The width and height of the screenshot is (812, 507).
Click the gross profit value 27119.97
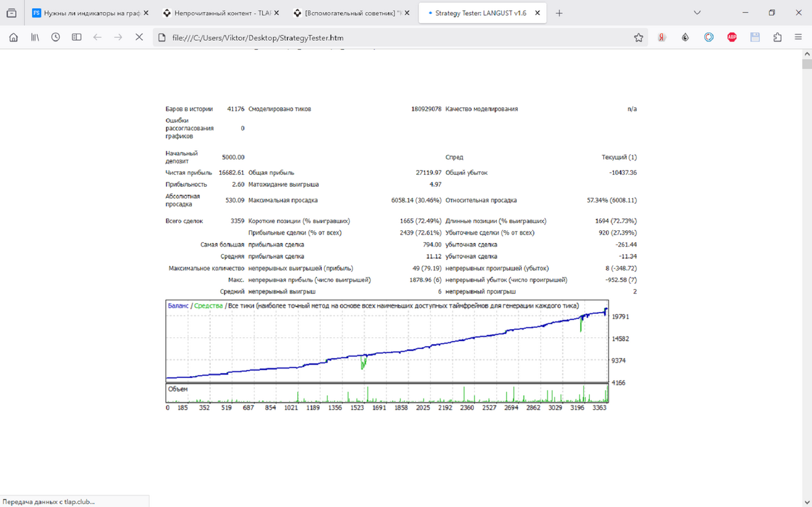(429, 172)
